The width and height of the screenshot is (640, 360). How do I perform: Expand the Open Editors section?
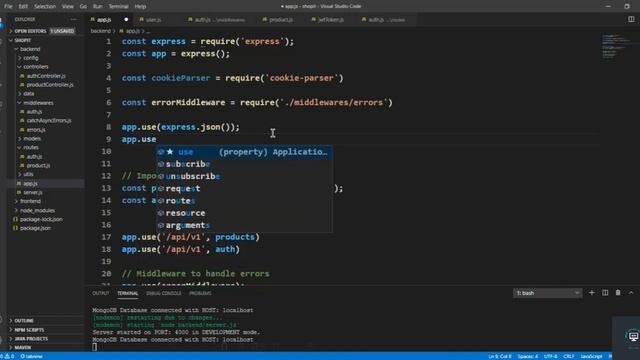point(30,31)
